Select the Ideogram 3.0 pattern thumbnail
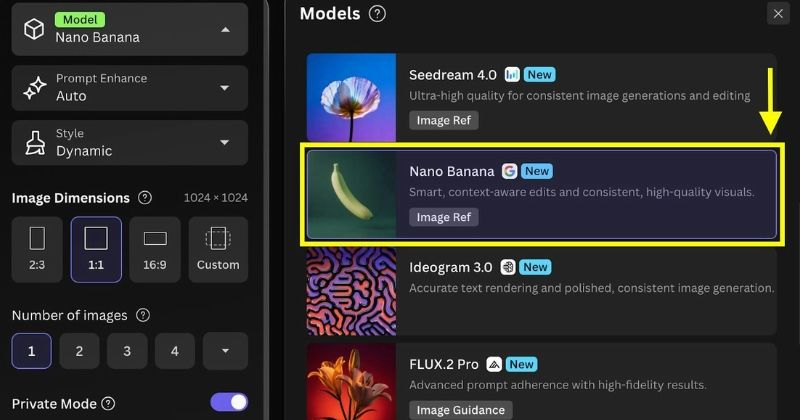 click(351, 291)
